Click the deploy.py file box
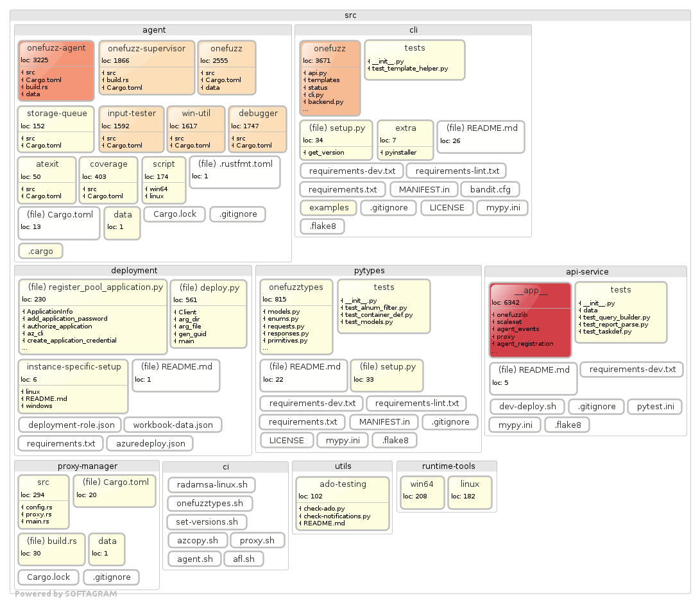Image resolution: width=700 pixels, height=603 pixels. click(209, 314)
